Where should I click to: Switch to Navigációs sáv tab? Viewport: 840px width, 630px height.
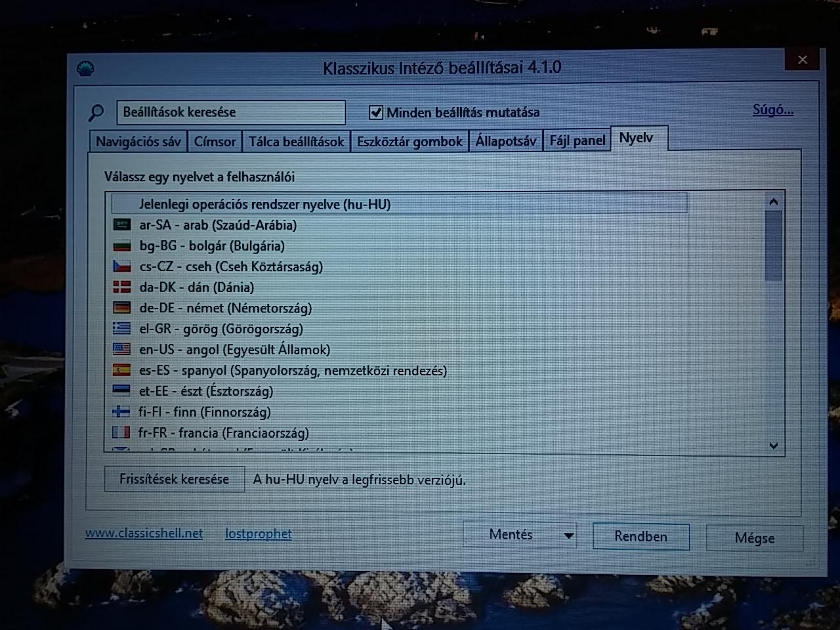pyautogui.click(x=138, y=142)
